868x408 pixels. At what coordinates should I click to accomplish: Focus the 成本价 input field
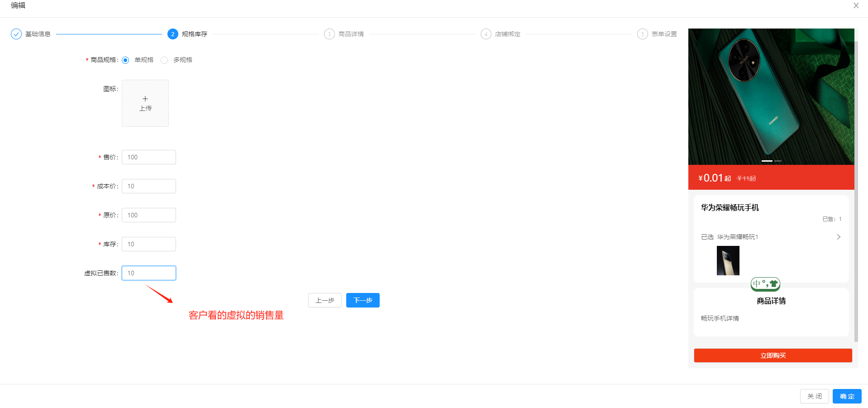pyautogui.click(x=149, y=186)
